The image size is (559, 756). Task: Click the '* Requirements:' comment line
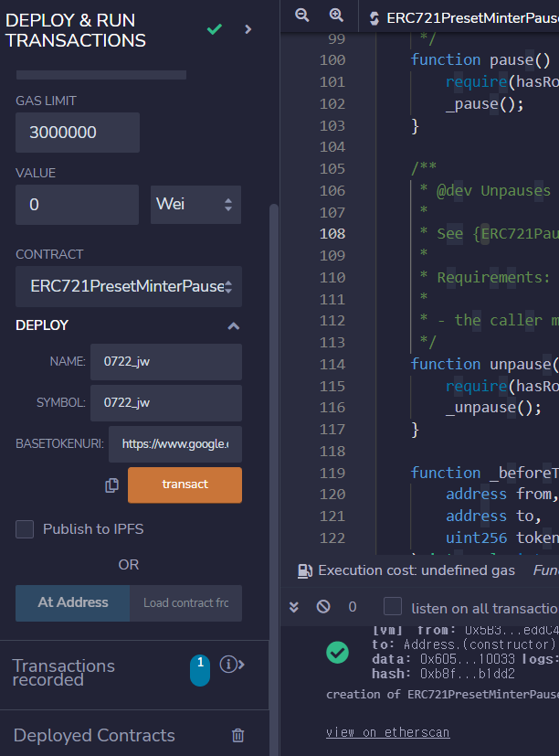pyautogui.click(x=485, y=277)
